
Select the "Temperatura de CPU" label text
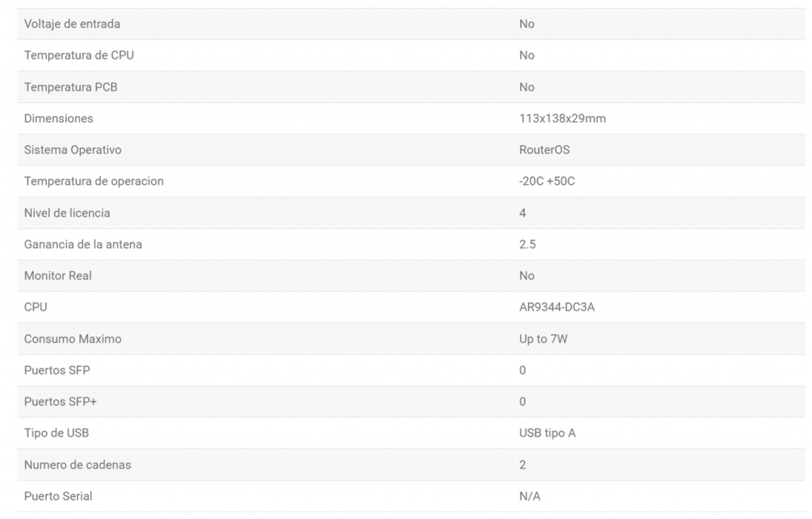pos(79,56)
